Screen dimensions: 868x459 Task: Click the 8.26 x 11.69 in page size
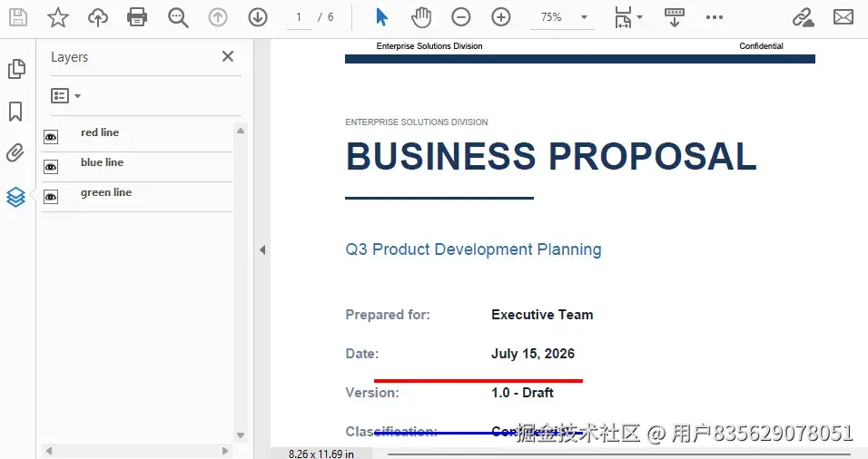point(321,454)
